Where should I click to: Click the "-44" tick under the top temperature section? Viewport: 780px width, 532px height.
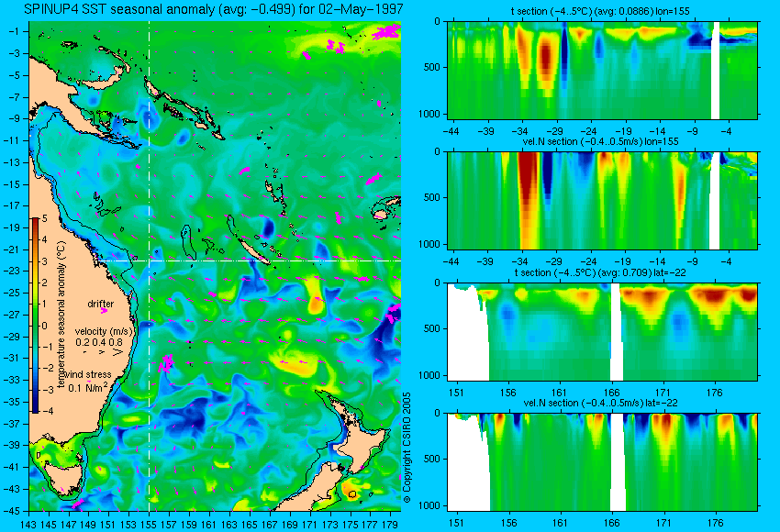click(451, 131)
